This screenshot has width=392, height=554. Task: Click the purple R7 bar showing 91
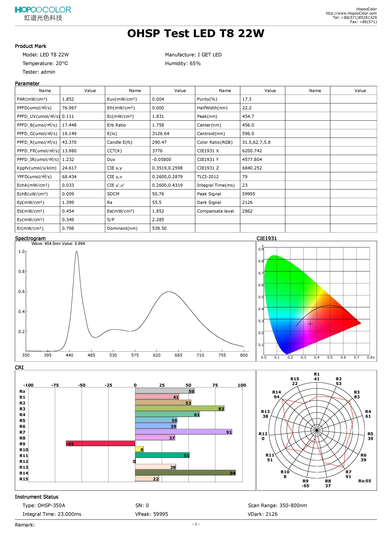(183, 432)
